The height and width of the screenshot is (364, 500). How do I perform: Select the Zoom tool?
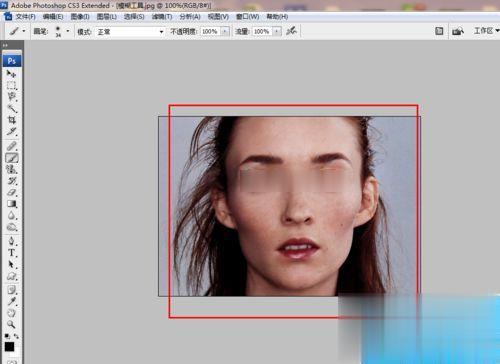(x=11, y=324)
